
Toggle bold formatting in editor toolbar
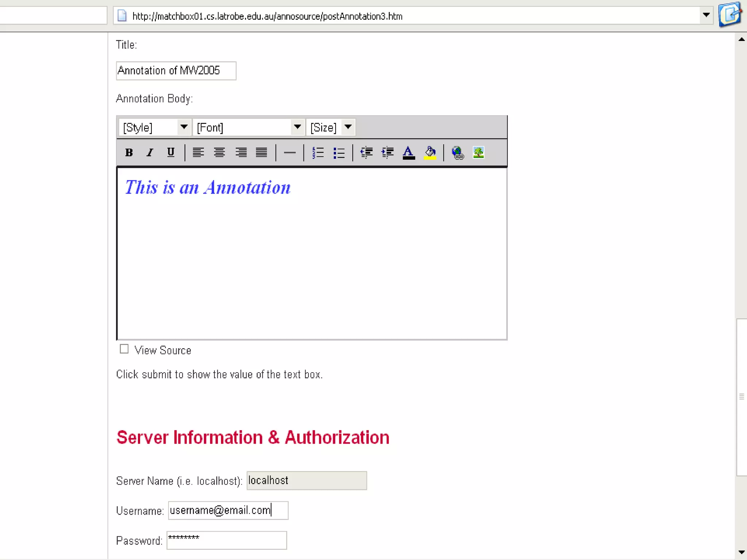click(x=129, y=152)
